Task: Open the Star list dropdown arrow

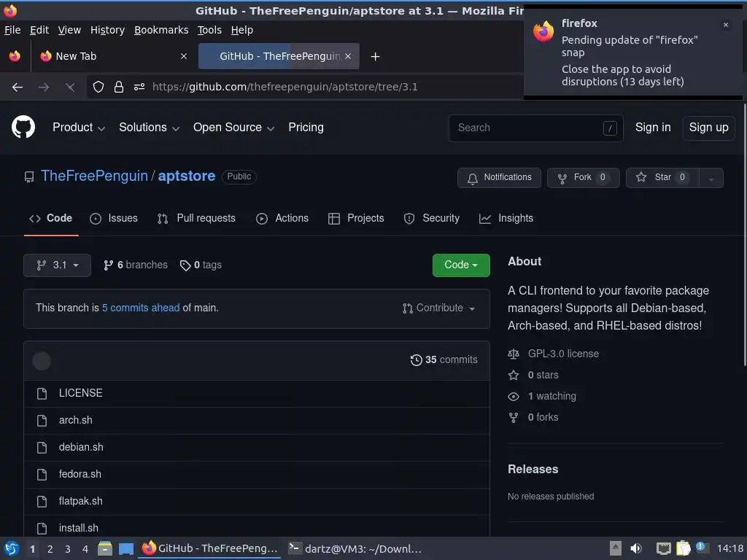Action: (711, 178)
